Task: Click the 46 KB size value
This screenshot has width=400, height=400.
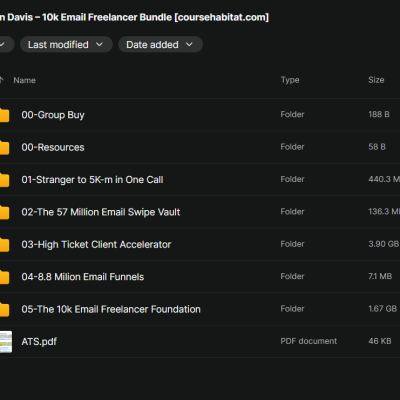Action: point(380,341)
